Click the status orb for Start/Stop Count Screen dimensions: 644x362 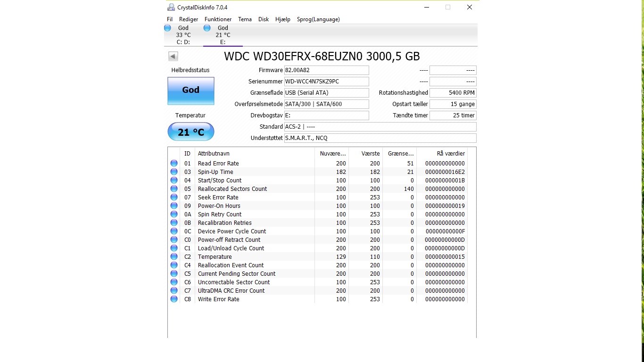coord(174,180)
